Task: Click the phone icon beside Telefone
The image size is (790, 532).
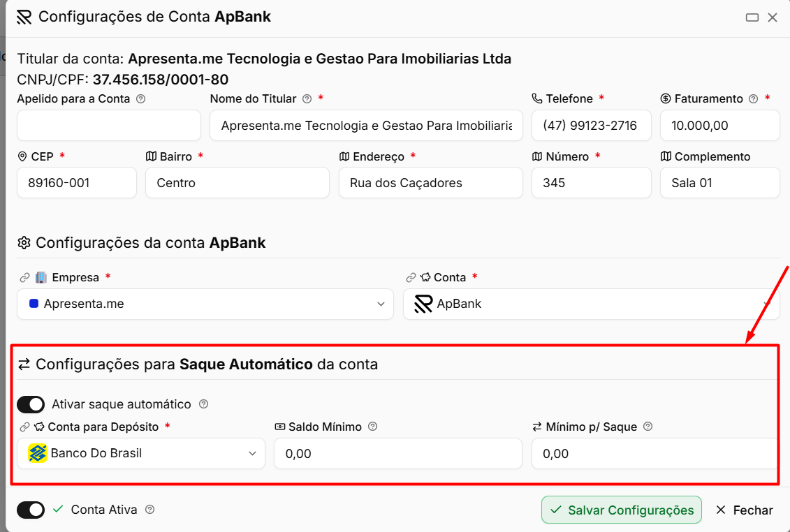Action: (x=537, y=98)
